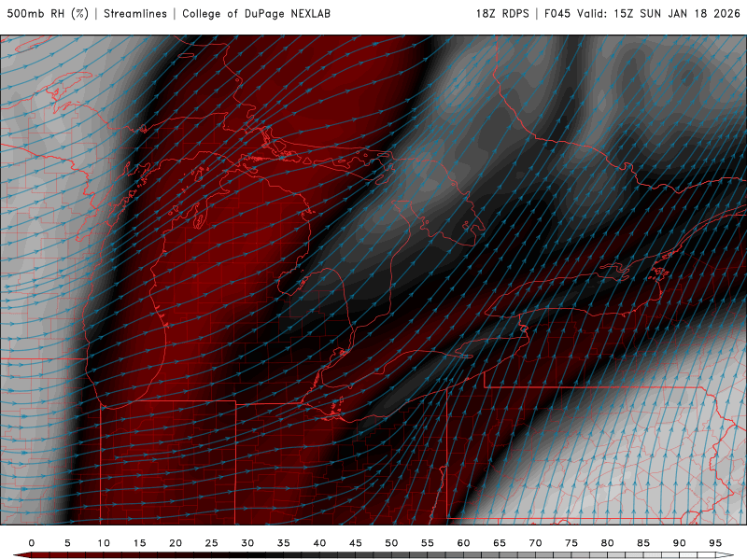Click 'College of DuPage NEXLAB' text
The height and width of the screenshot is (560, 747).
[256, 14]
